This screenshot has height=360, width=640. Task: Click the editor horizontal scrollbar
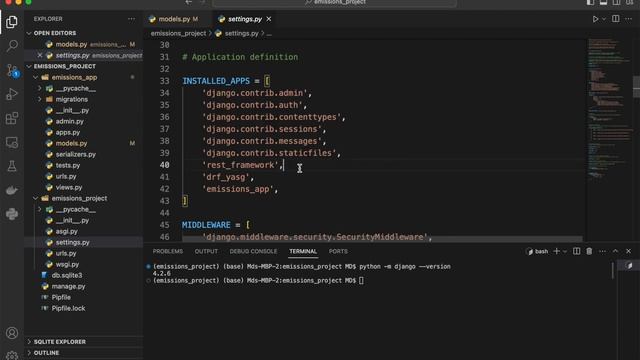[382, 239]
